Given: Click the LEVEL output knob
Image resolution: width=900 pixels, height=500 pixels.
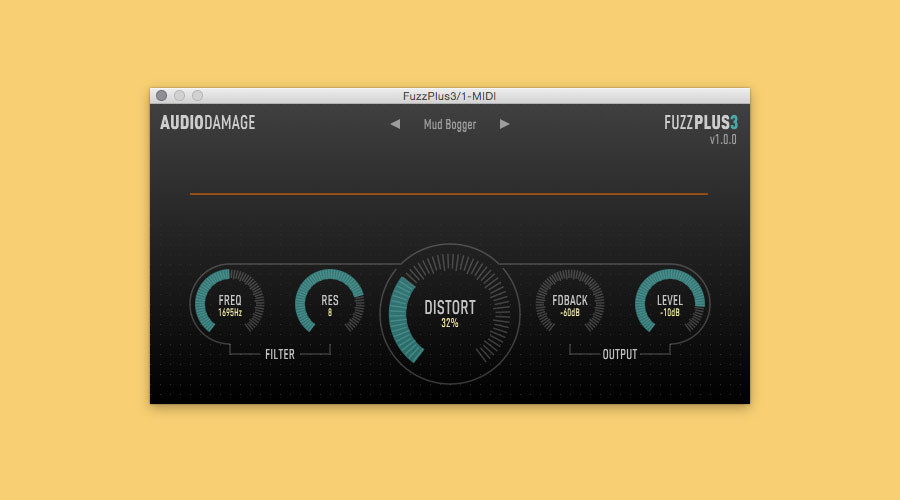Looking at the screenshot, I should [669, 303].
